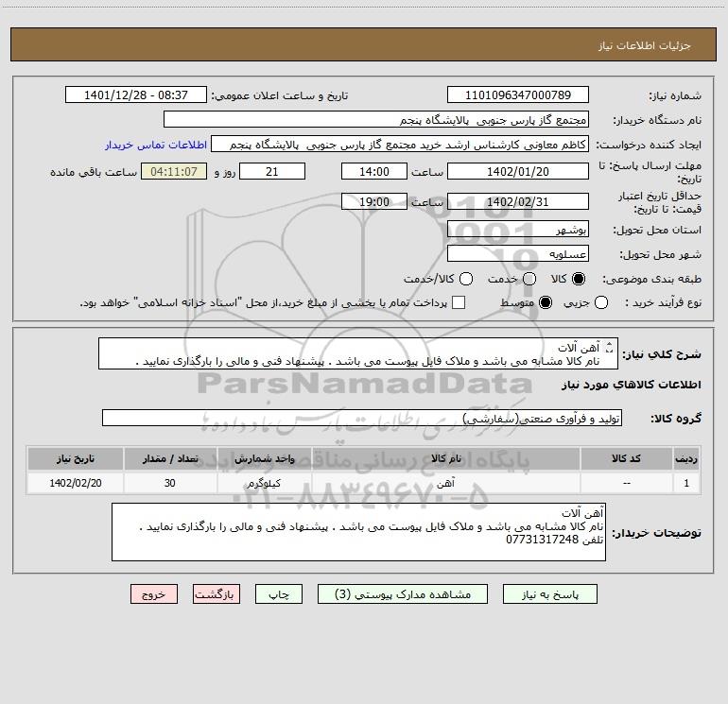Click the row number cell 1

(x=686, y=483)
